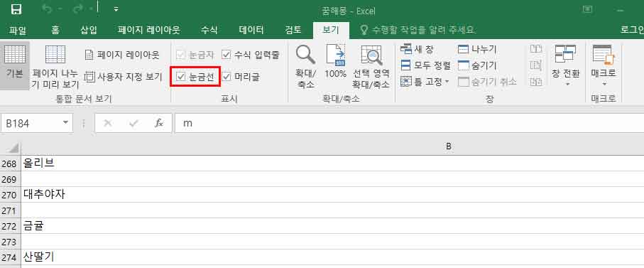Screen dimensions: 644x268
Task: Switch to the 홈 ribbon tab
Action: click(x=55, y=30)
